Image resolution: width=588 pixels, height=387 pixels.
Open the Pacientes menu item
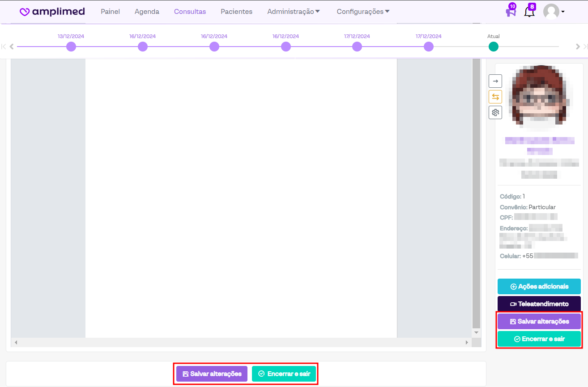[x=236, y=12]
